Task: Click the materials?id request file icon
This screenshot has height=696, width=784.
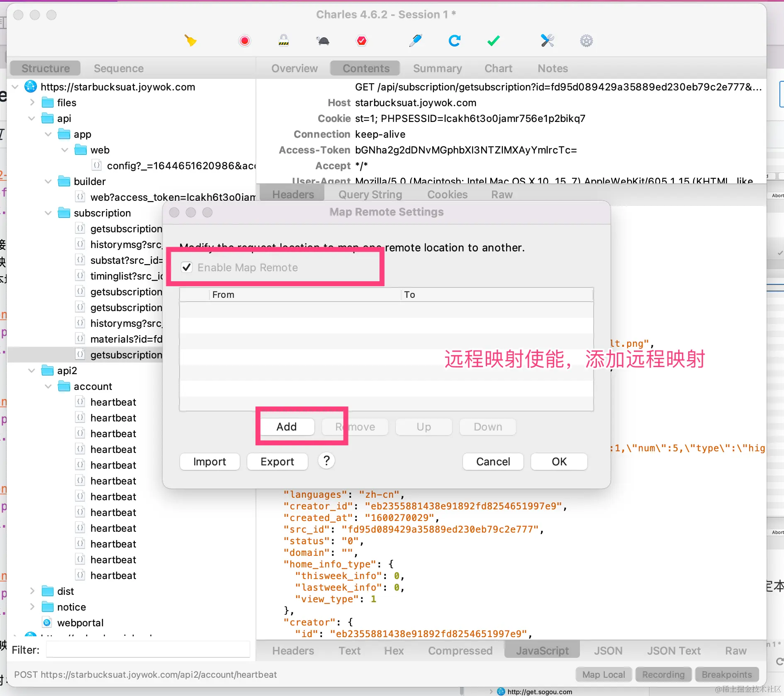Action: pos(80,339)
